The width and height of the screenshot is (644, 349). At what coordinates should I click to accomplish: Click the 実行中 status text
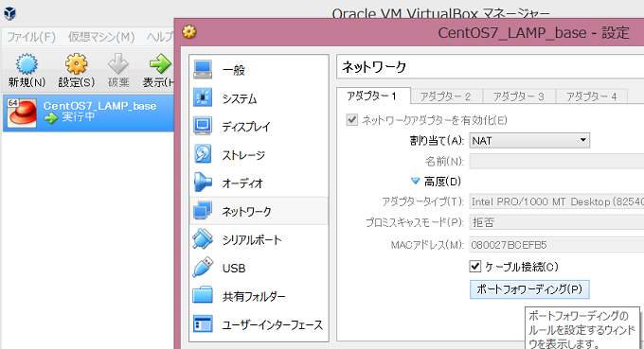point(79,117)
